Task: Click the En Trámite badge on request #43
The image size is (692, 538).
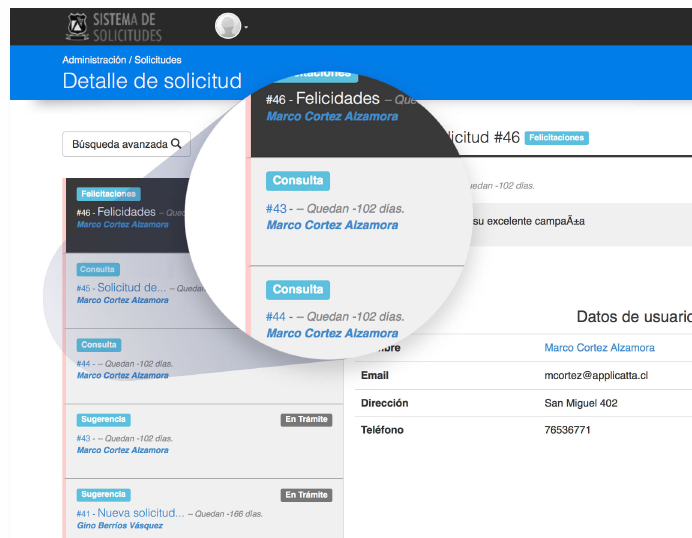Action: pos(306,419)
